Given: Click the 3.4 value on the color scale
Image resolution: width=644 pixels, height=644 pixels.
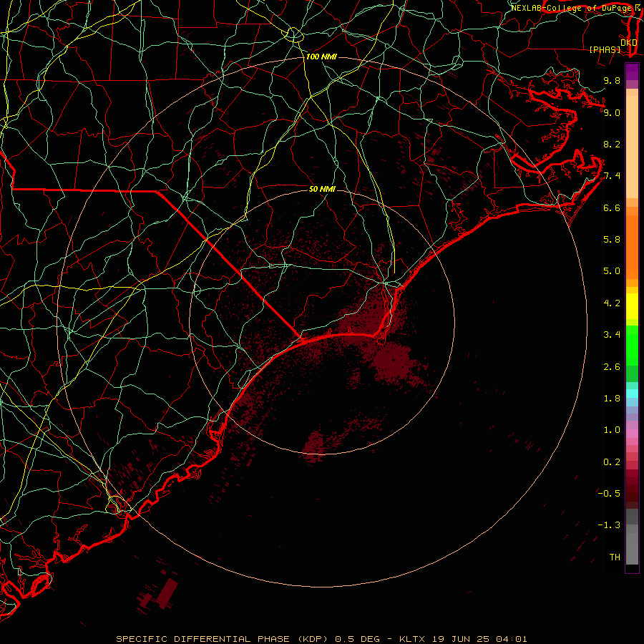Looking at the screenshot, I should [612, 335].
